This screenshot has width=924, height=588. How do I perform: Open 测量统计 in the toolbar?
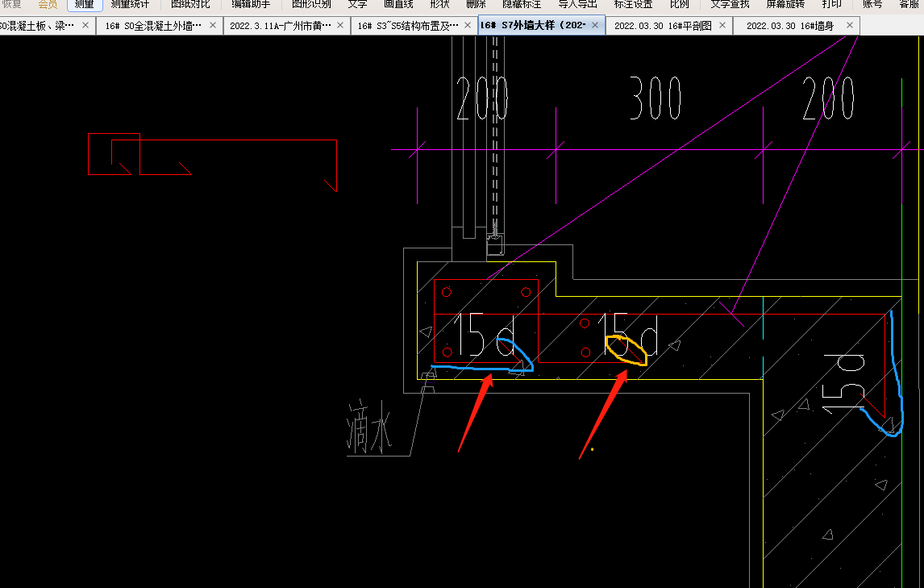click(x=131, y=4)
